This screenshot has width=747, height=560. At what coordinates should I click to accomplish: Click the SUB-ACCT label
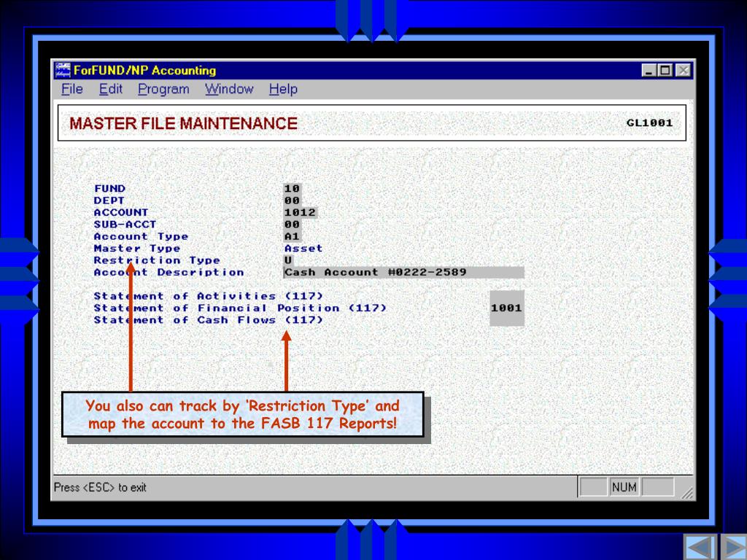click(x=125, y=225)
